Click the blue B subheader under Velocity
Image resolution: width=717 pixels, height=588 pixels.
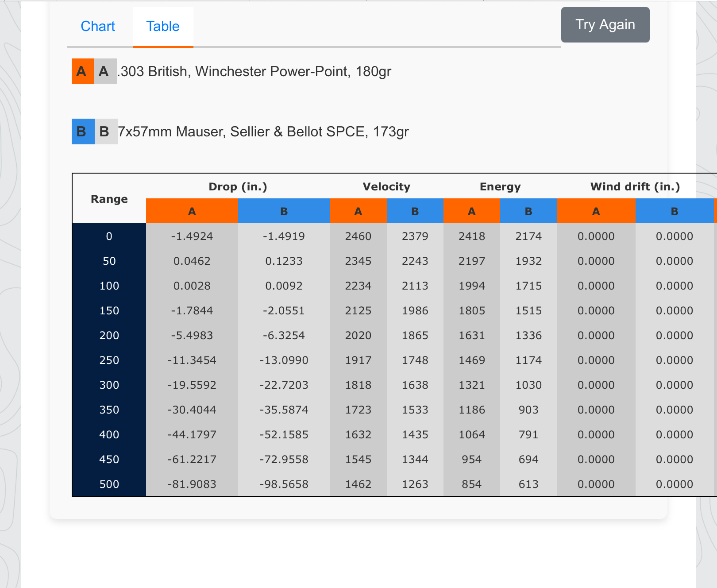[x=415, y=211]
